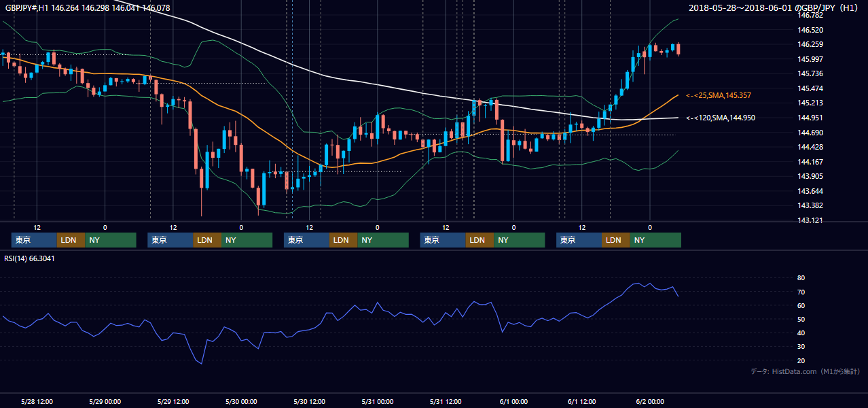Click the 5/31 12:00 time label

446,401
